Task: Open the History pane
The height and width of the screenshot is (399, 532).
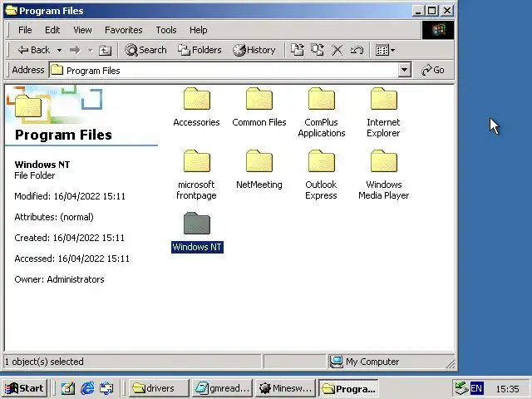Action: [254, 50]
